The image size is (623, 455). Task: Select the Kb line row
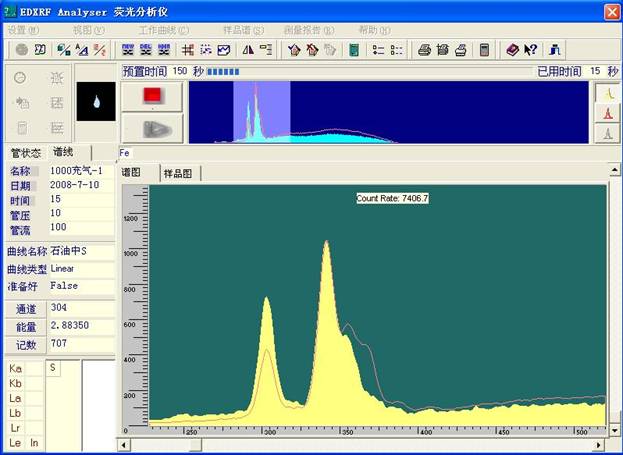(x=16, y=383)
